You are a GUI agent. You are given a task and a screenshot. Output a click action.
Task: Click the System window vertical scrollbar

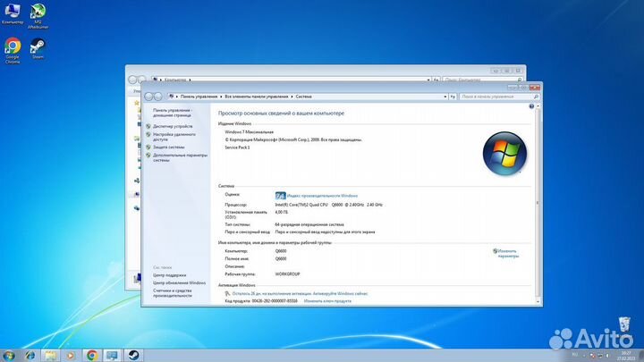coord(538,201)
